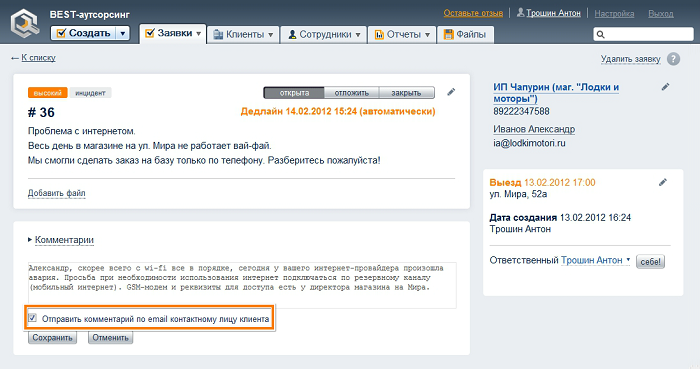The image size is (700, 369).
Task: Click the Отменить button
Action: coord(110,338)
